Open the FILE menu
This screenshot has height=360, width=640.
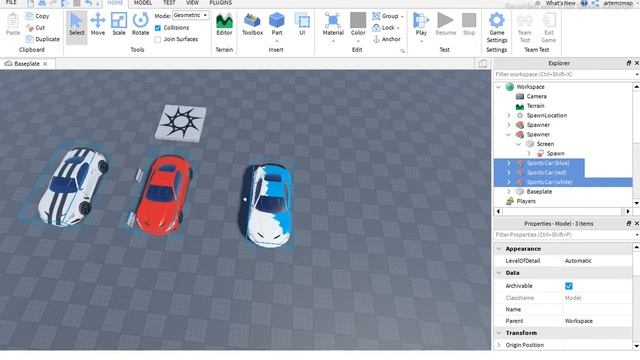pyautogui.click(x=11, y=3)
